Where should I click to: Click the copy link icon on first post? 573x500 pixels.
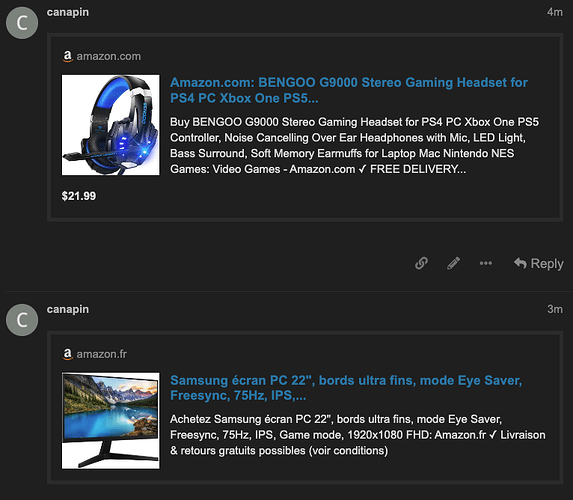421,263
